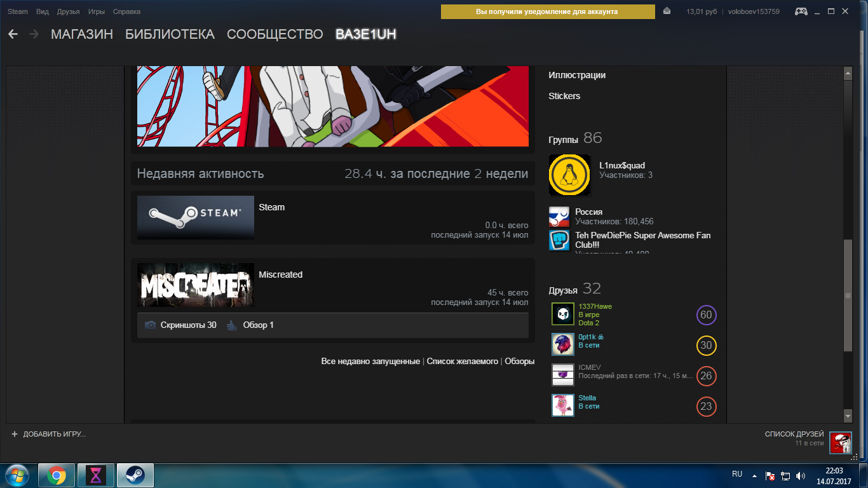Open the 1337Hawe friend name

(595, 306)
